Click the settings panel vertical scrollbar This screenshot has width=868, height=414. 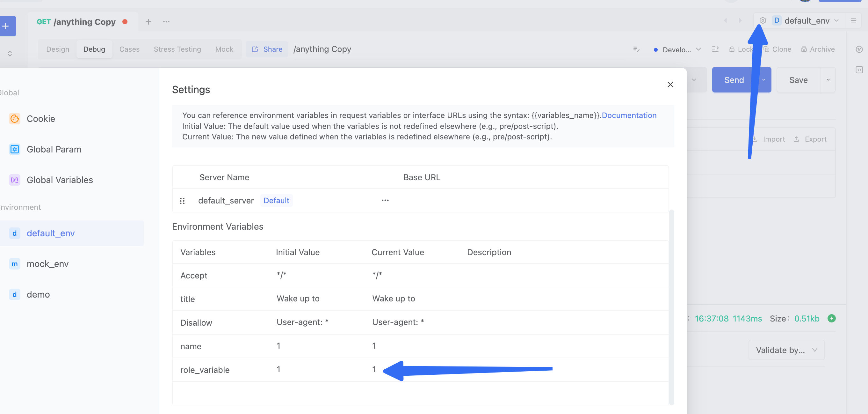tap(671, 307)
